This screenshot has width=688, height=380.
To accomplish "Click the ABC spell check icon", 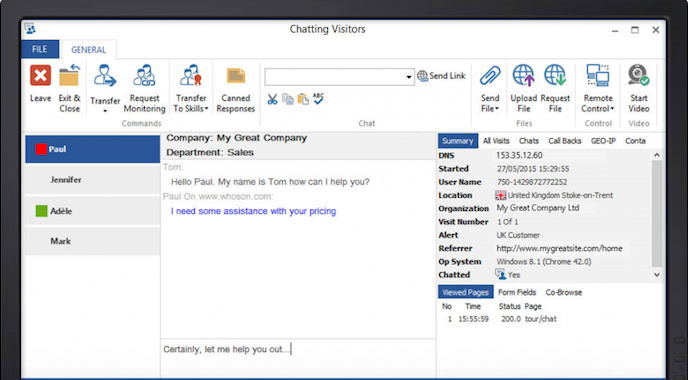I will (318, 98).
